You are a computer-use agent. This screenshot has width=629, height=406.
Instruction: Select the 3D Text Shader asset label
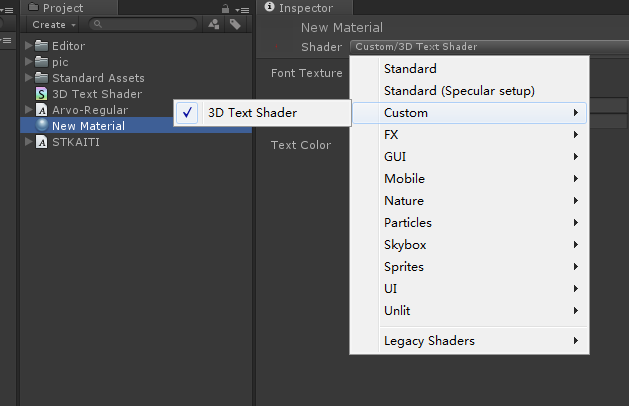pyautogui.click(x=97, y=94)
